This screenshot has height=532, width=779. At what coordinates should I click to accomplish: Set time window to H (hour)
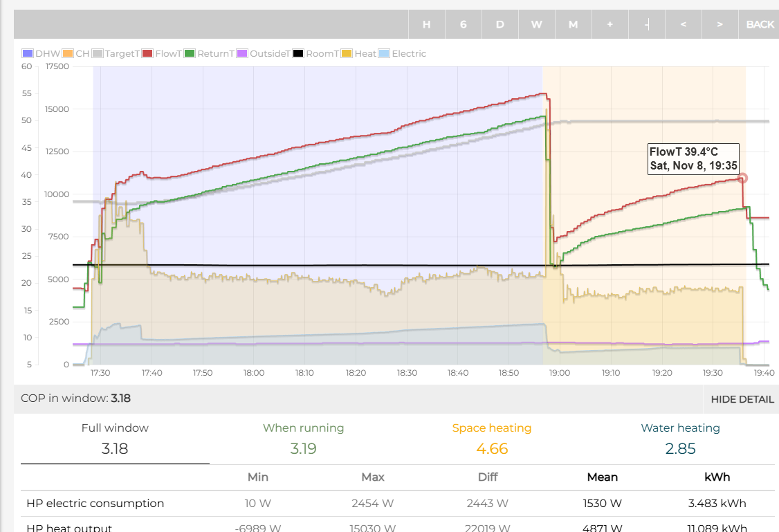pyautogui.click(x=426, y=24)
